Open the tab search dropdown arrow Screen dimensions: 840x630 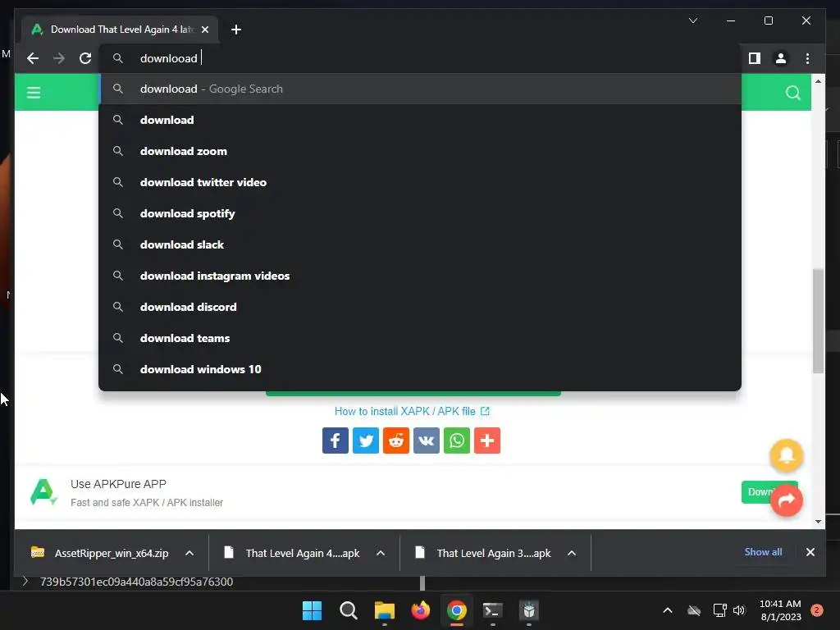692,21
